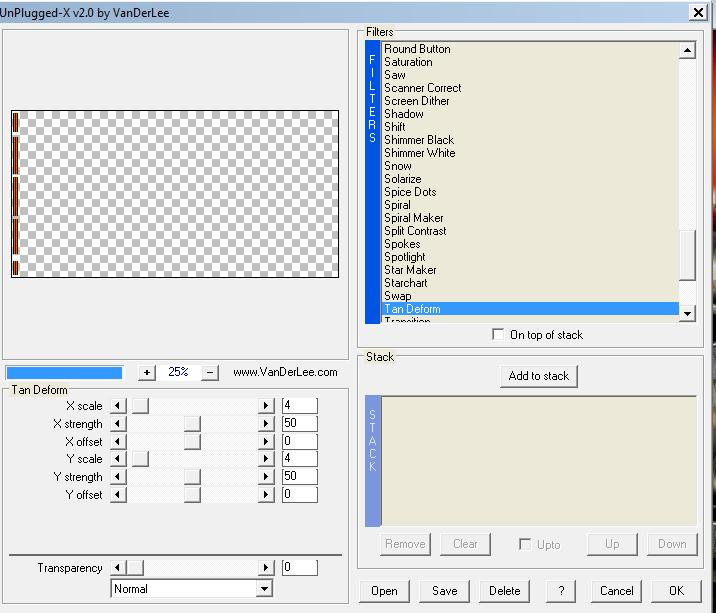Click the left arrow of X strength slider
This screenshot has width=716, height=613.
[x=118, y=423]
